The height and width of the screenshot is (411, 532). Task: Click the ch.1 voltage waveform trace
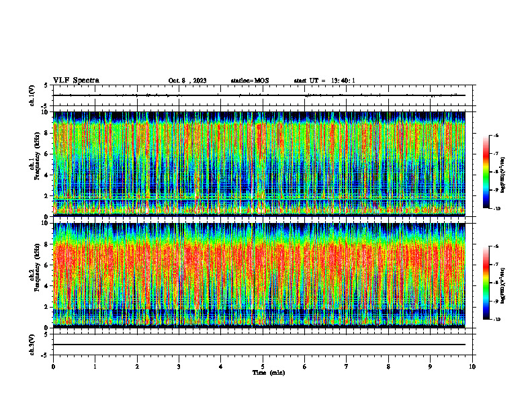(259, 95)
